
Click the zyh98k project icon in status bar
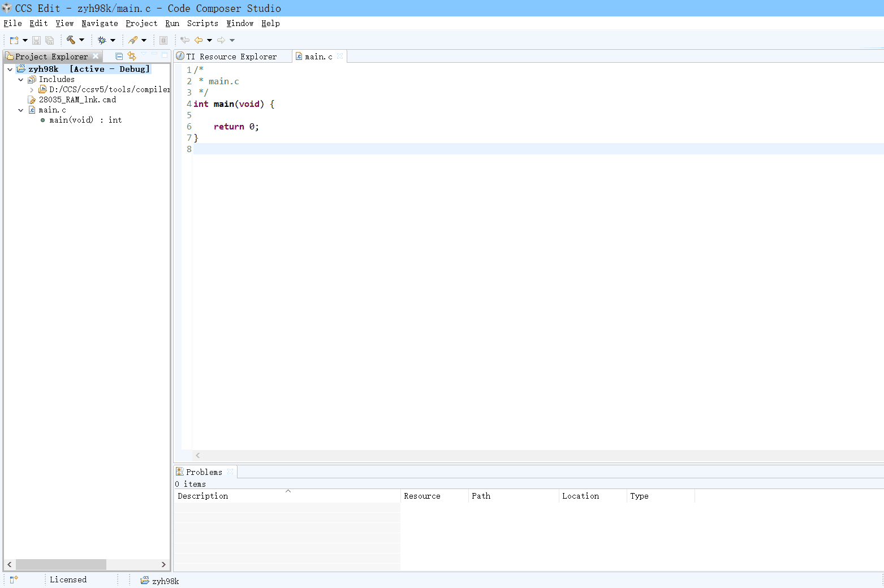(x=145, y=580)
